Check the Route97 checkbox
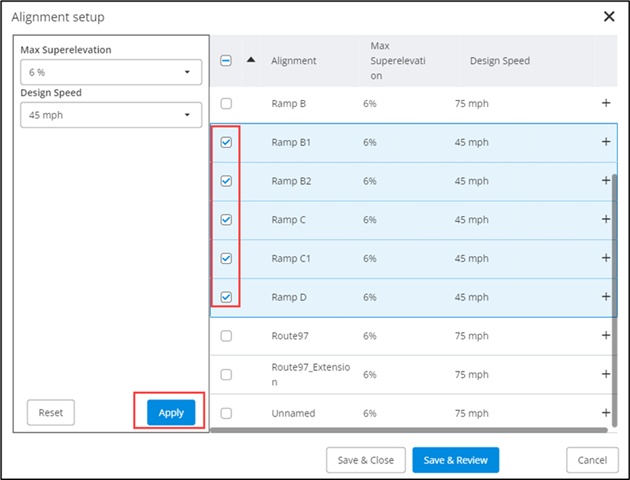Screen dimensions: 630x480 click(226, 336)
